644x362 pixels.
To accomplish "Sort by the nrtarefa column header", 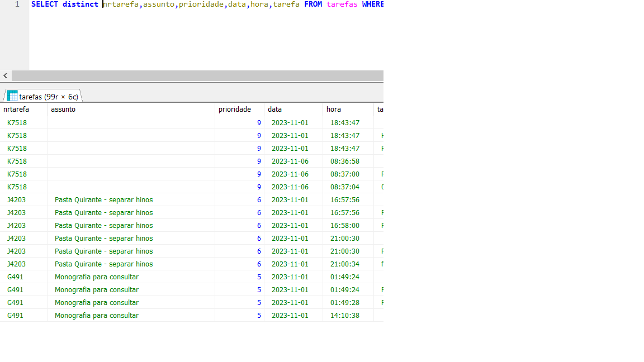I will [16, 109].
